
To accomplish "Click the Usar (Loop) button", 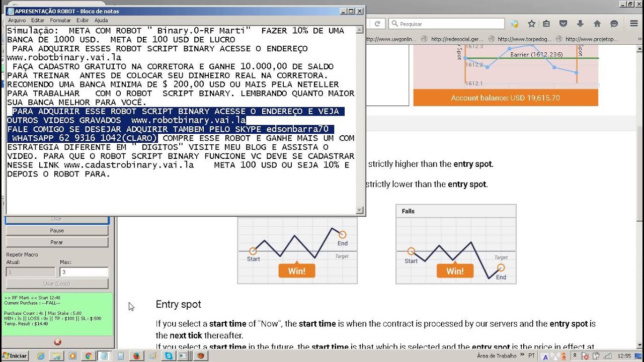I will tap(57, 284).
